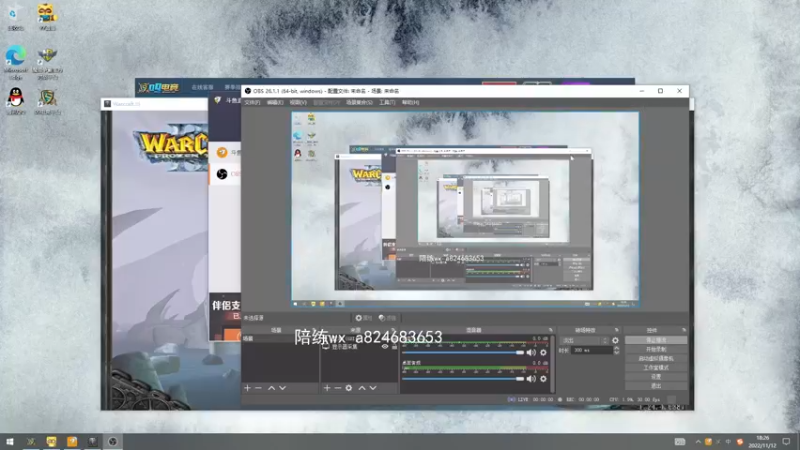Open the Tools menu in OBS
Screen dimensions: 800x450
pyautogui.click(x=387, y=103)
